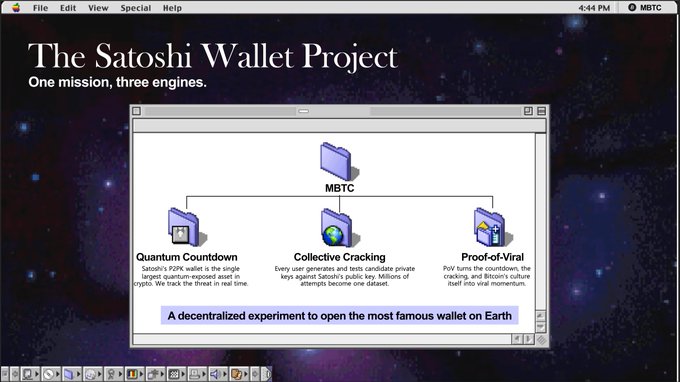
Task: Click the window's title bar center pill
Action: point(304,111)
